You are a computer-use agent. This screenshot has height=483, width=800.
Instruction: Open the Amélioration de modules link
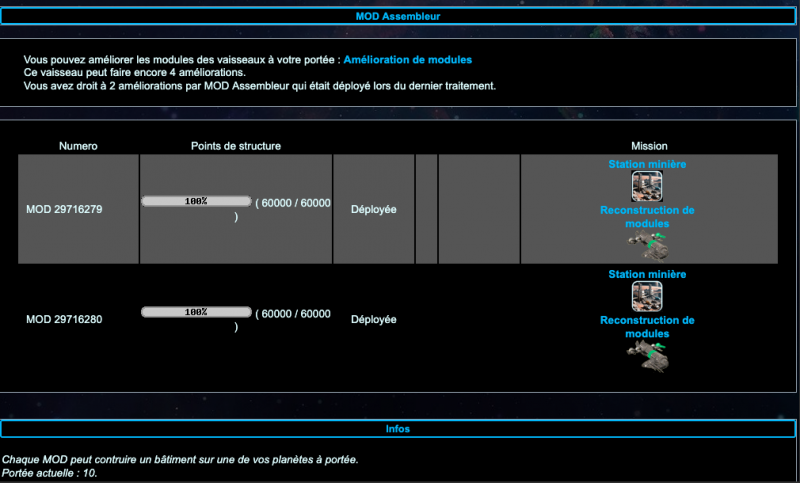[407, 60]
